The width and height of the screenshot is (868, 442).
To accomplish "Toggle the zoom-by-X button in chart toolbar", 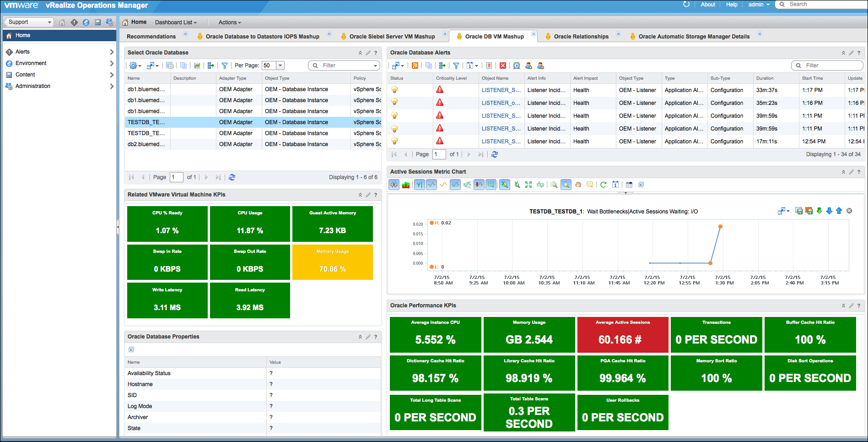I will (505, 185).
